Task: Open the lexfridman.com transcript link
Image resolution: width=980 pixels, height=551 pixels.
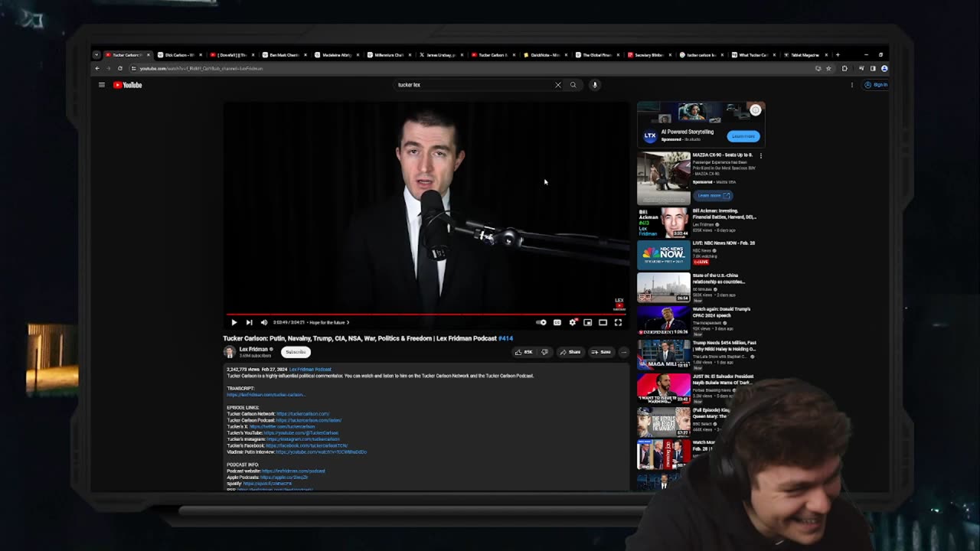Action: [x=266, y=395]
